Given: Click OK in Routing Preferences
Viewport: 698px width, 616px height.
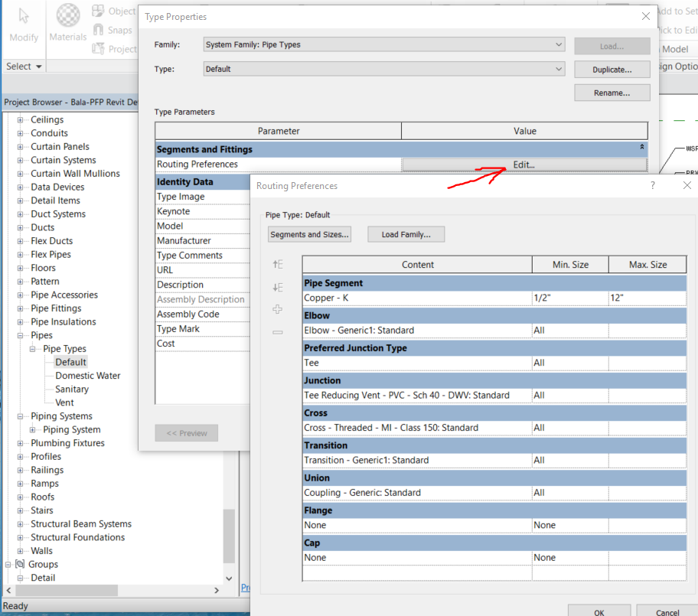Looking at the screenshot, I should coord(599,611).
